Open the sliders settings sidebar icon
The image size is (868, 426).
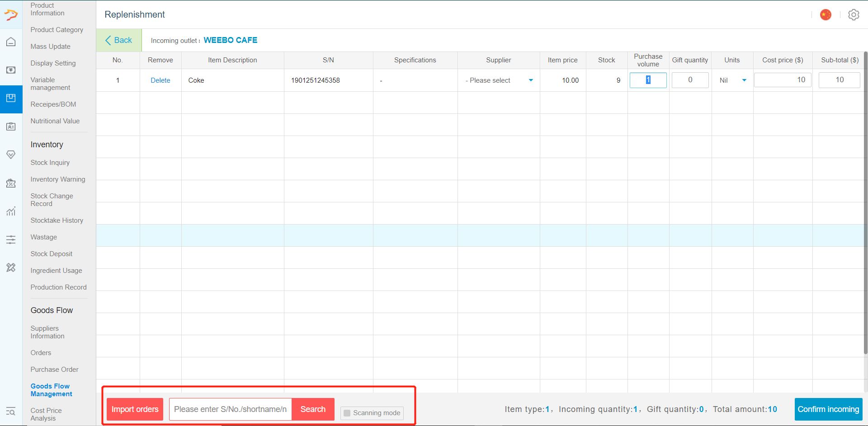click(11, 239)
